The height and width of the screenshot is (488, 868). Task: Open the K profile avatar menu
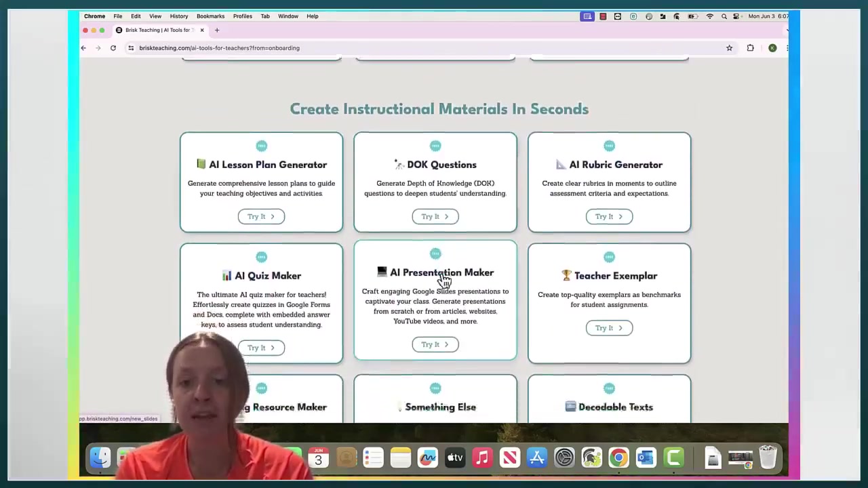[772, 47]
